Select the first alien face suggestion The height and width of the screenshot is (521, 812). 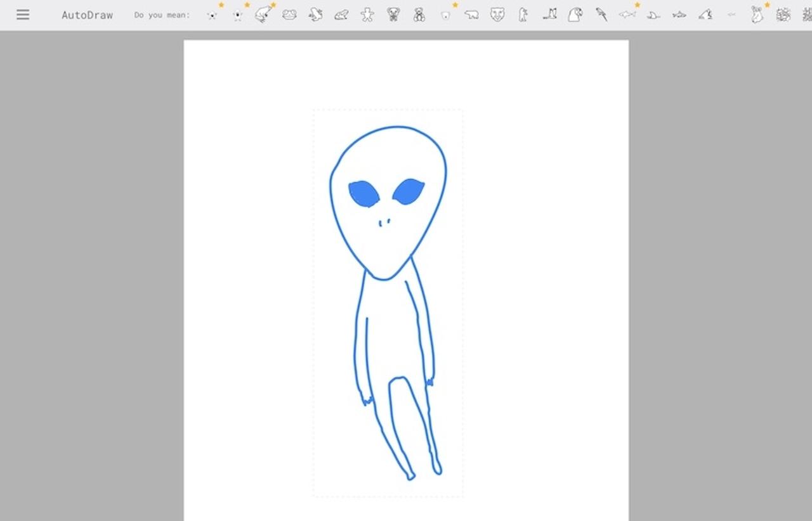pos(211,15)
